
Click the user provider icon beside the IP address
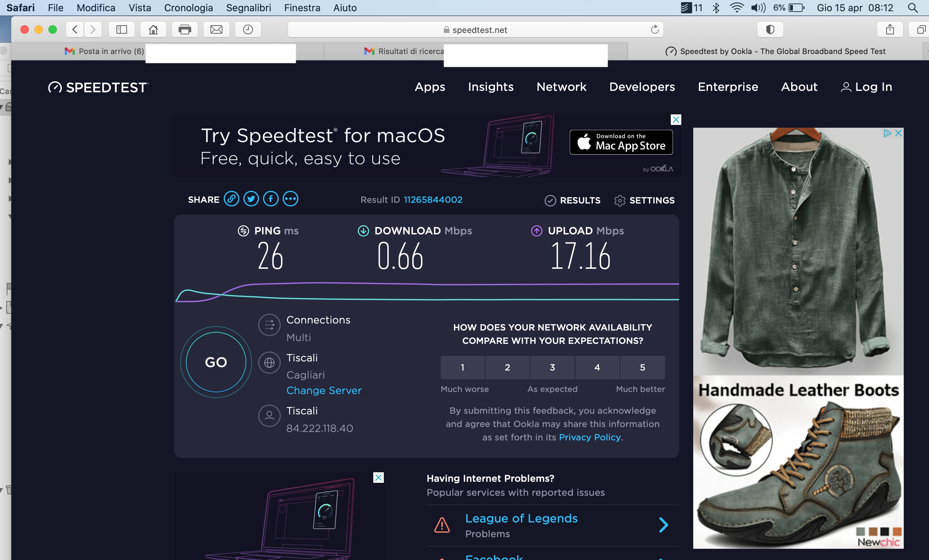point(269,415)
